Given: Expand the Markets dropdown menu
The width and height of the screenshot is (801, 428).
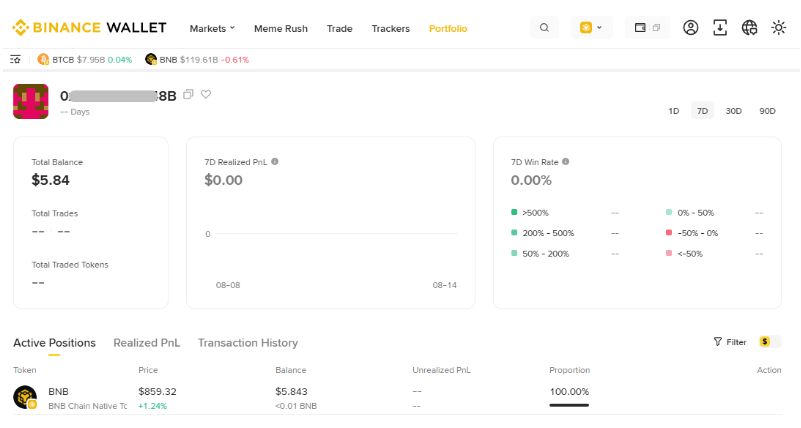Looking at the screenshot, I should click(212, 28).
